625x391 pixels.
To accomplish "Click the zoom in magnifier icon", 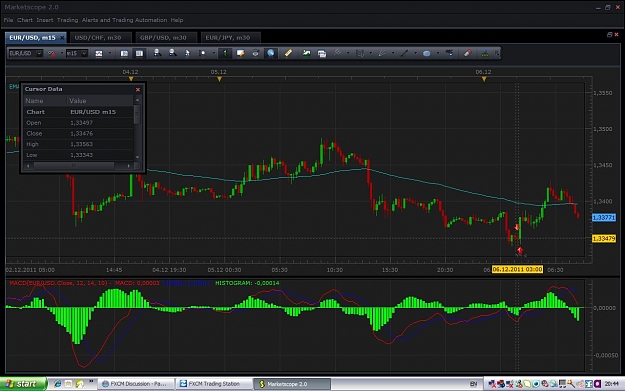I will pos(157,53).
